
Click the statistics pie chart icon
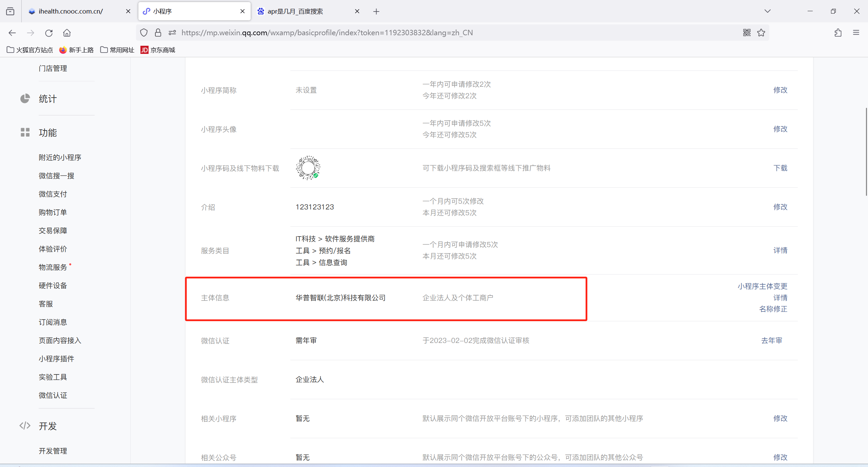25,99
